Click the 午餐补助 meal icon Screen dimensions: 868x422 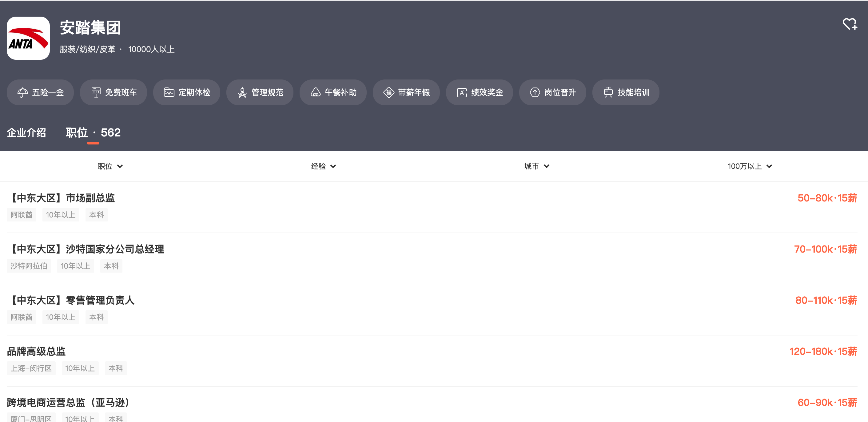click(x=315, y=92)
